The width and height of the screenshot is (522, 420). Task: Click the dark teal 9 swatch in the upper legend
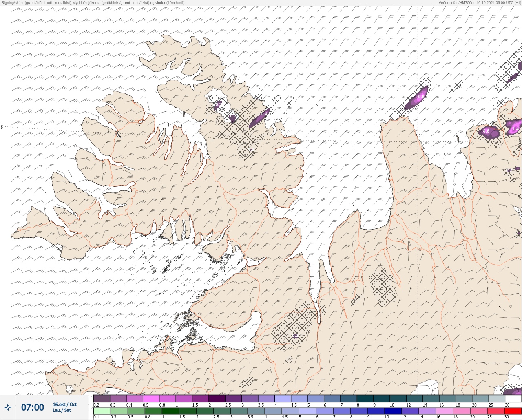point(381,398)
